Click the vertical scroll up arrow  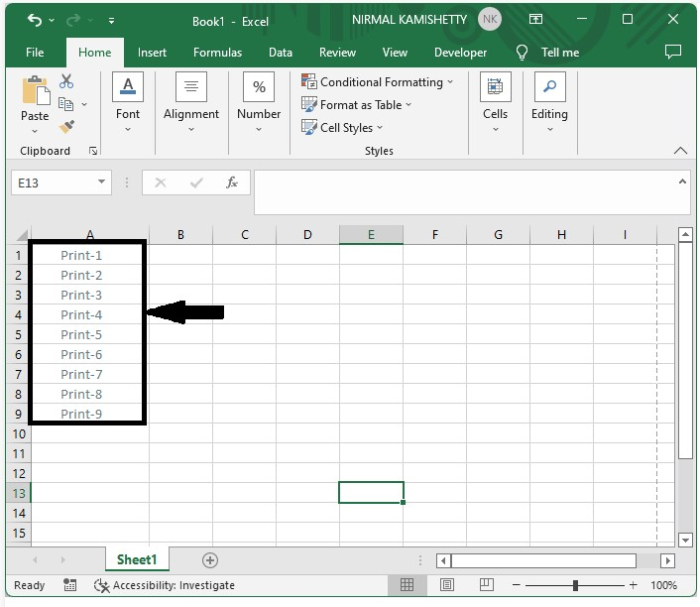point(685,234)
